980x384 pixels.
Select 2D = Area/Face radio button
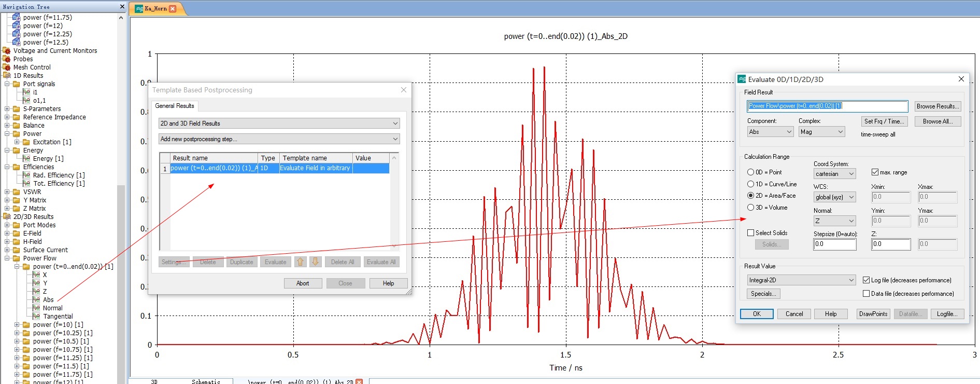pyautogui.click(x=750, y=196)
